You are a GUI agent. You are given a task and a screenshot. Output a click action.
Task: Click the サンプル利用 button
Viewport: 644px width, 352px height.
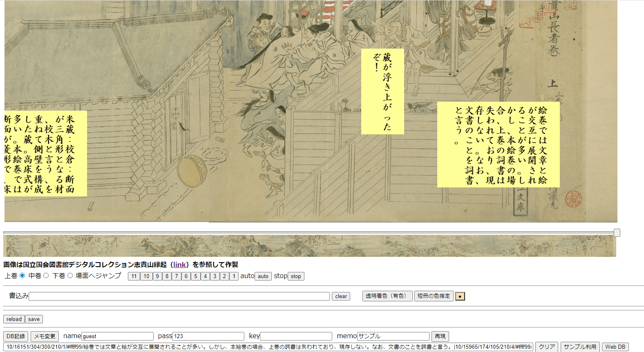tap(580, 347)
